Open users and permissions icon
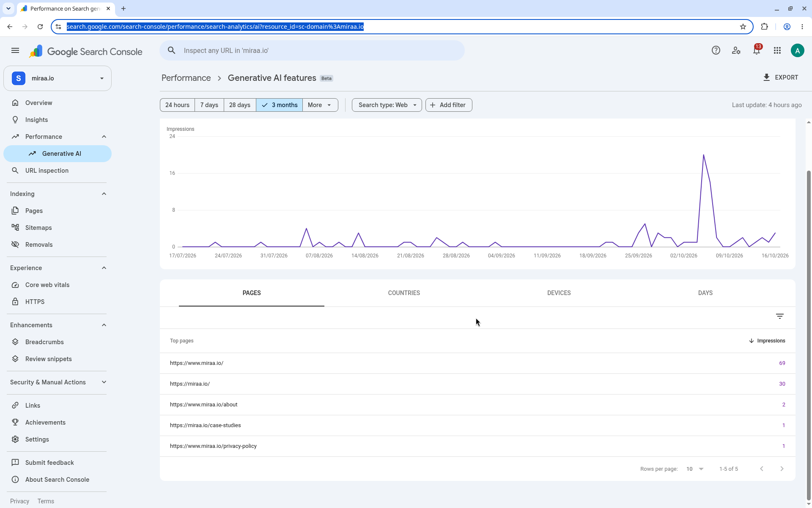This screenshot has height=508, width=812. 736,51
